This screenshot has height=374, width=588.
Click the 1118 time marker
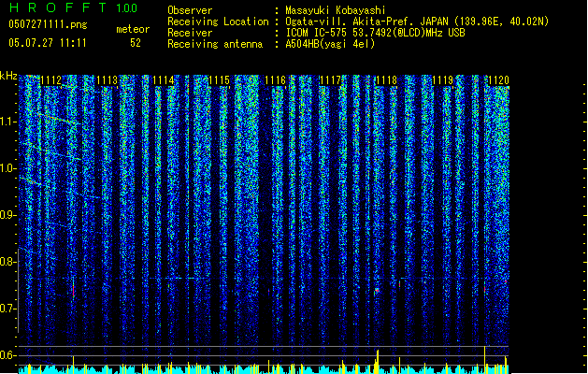click(x=387, y=80)
